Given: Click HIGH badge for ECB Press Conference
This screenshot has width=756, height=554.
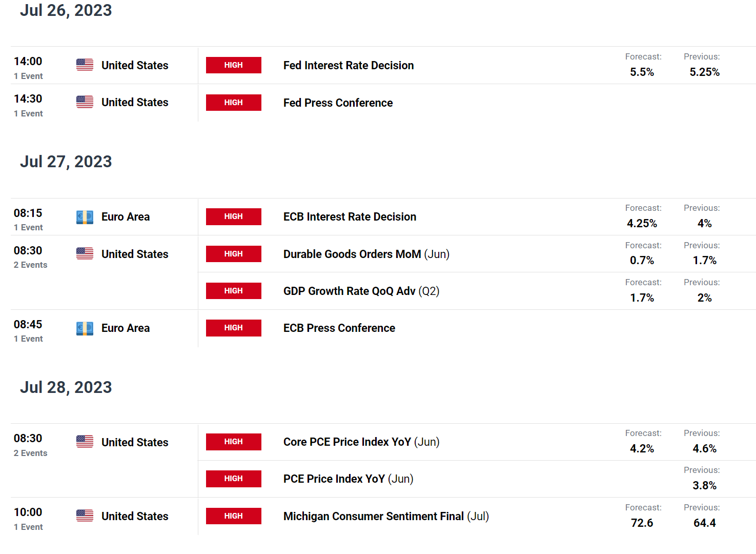Looking at the screenshot, I should [234, 328].
